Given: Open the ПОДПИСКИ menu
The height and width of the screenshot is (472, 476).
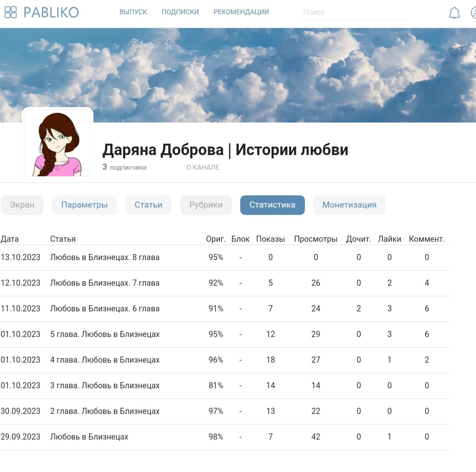Looking at the screenshot, I should pyautogui.click(x=180, y=12).
